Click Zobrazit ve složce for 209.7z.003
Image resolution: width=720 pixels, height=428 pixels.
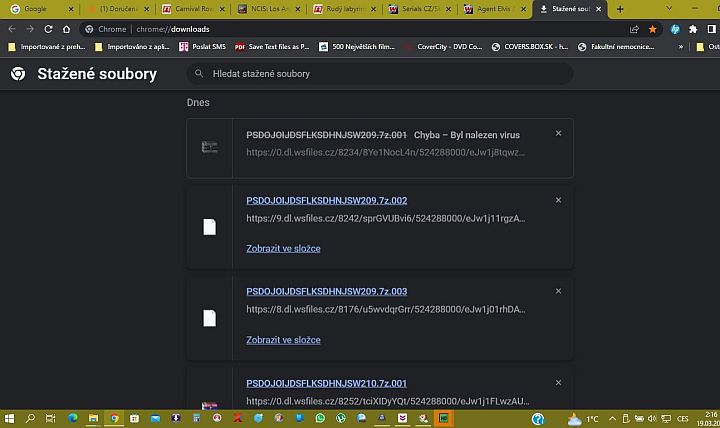(x=283, y=340)
